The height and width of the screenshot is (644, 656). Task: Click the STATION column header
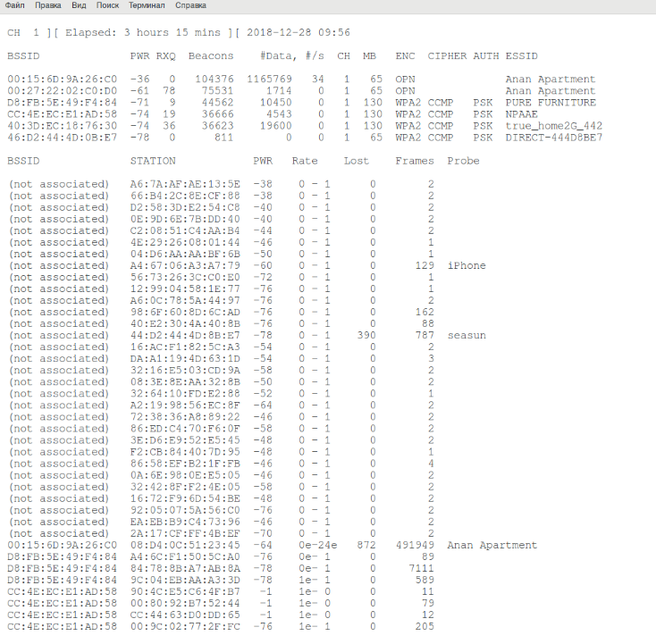(x=153, y=161)
